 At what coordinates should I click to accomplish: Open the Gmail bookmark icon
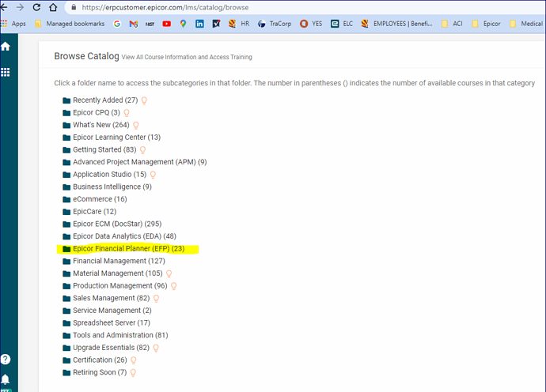[x=134, y=24]
